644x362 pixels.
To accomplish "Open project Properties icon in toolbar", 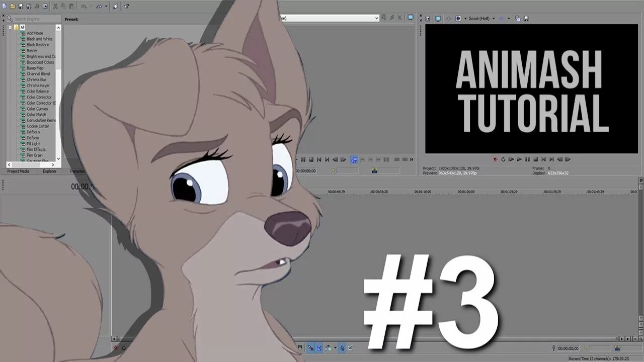I will 45,6.
